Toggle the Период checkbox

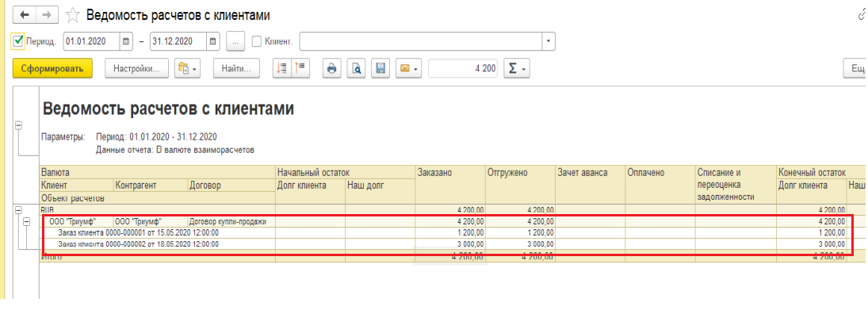[x=18, y=41]
